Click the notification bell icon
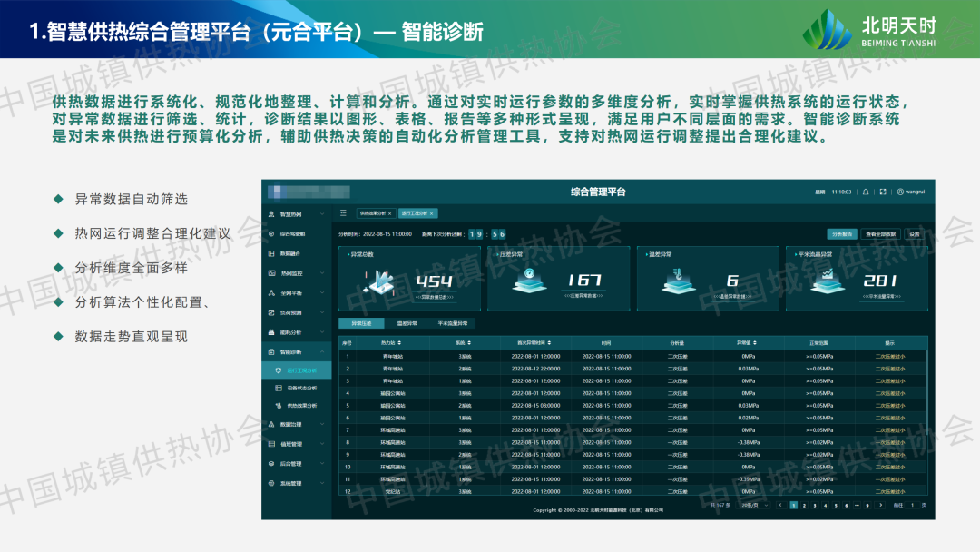 click(x=866, y=192)
